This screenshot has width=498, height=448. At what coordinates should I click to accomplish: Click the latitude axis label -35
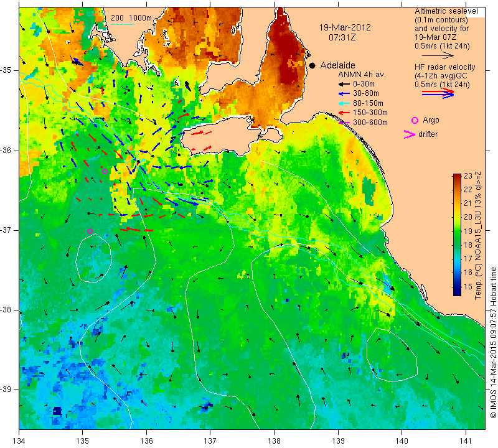tap(6, 70)
